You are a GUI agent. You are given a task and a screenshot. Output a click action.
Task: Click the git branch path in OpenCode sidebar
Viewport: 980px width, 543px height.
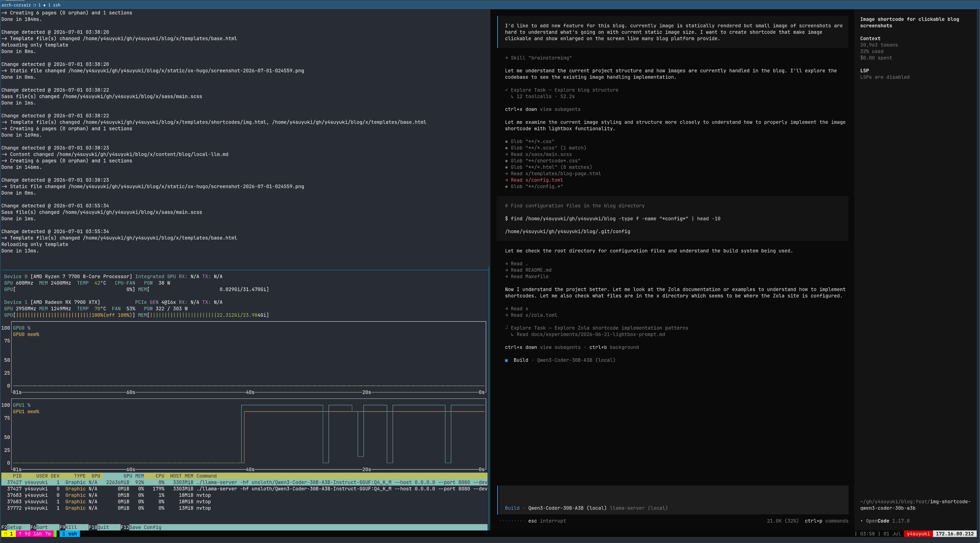(x=915, y=505)
